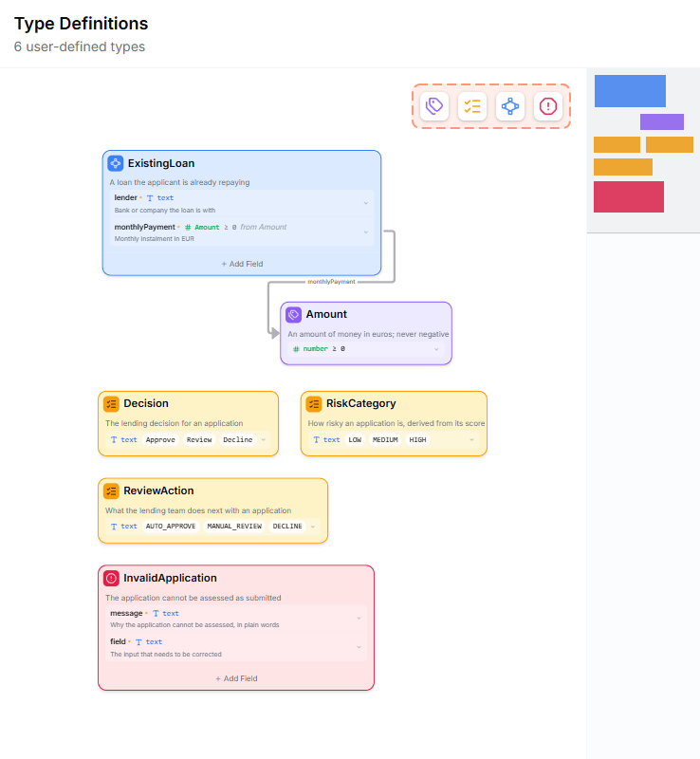700x759 pixels.
Task: Click the Amount type link on monthlyPayment
Action: [207, 227]
